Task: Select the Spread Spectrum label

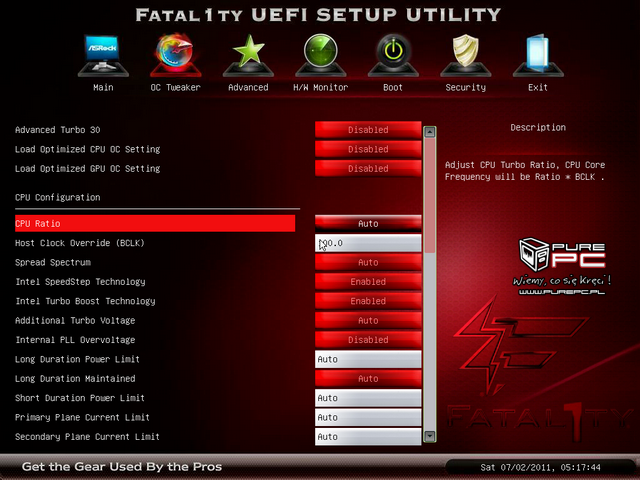Action: pos(53,262)
